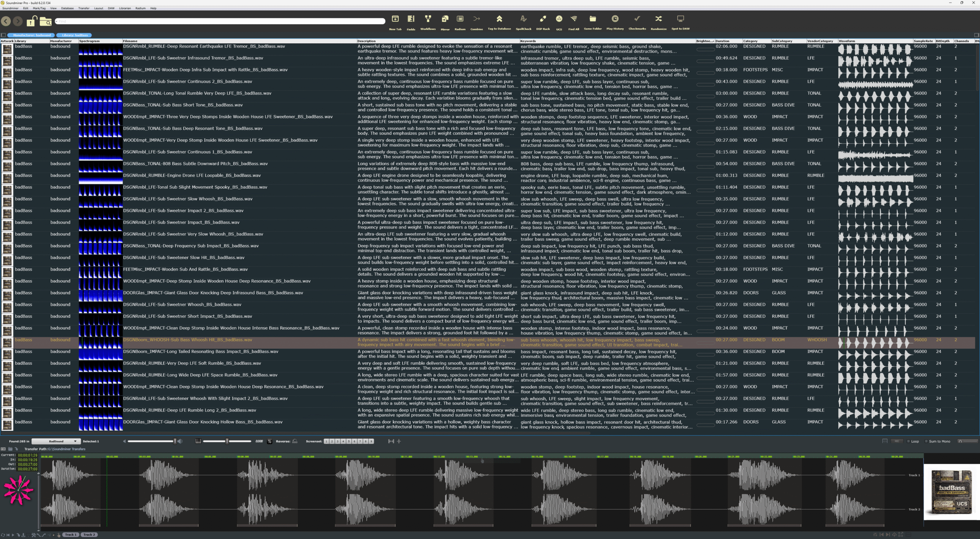Open the Librarian menu
Viewport: 980px width, 539px height.
pyautogui.click(x=125, y=8)
